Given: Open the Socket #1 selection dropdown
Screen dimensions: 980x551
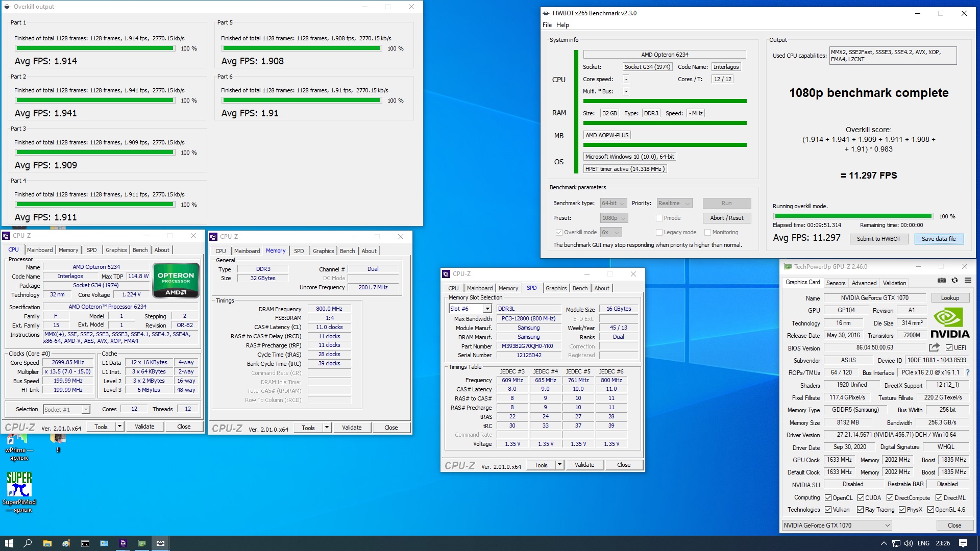Looking at the screenshot, I should [x=66, y=409].
